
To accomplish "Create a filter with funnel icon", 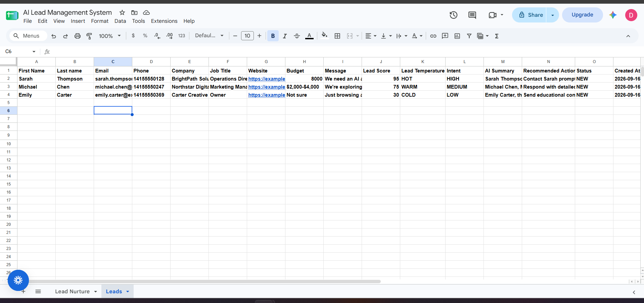I will pyautogui.click(x=469, y=36).
